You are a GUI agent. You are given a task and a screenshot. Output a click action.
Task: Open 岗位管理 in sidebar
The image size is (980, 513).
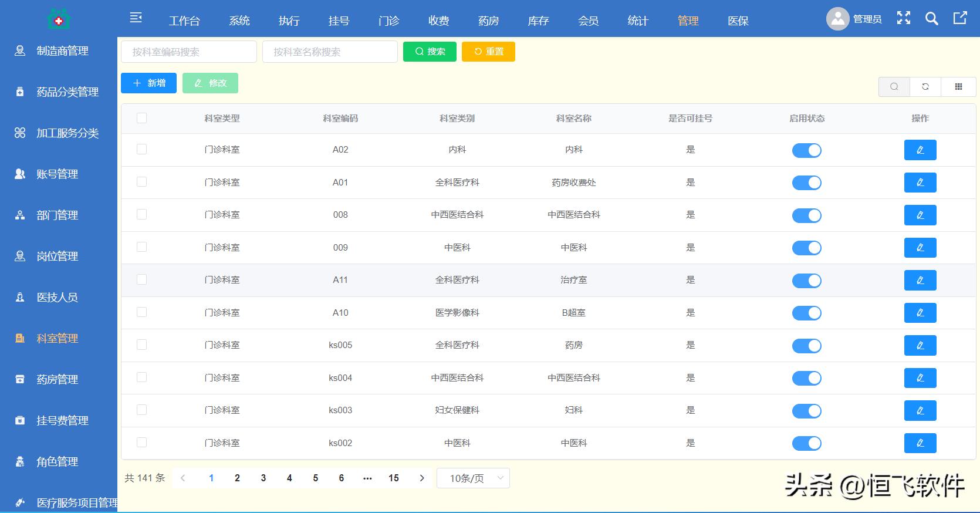(59, 256)
